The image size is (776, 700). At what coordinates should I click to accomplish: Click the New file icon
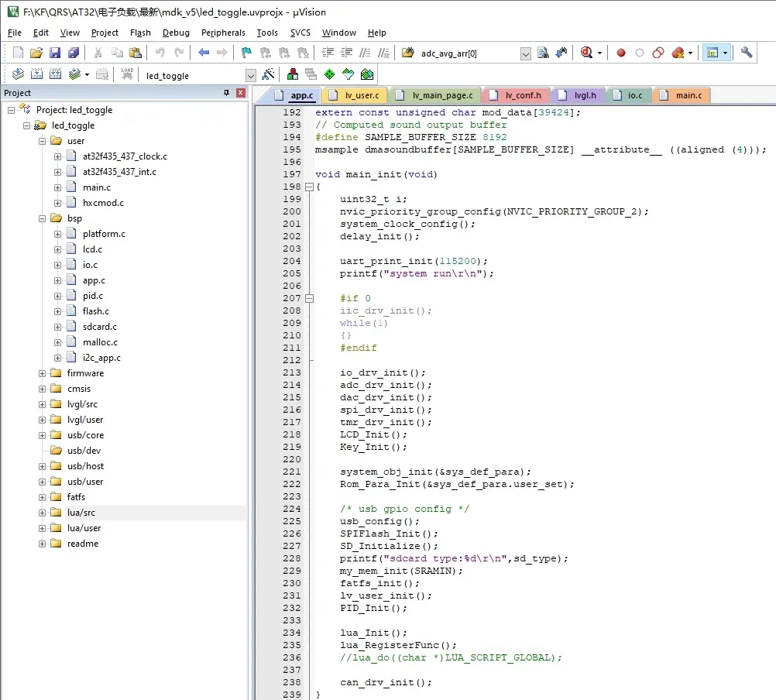pos(18,53)
